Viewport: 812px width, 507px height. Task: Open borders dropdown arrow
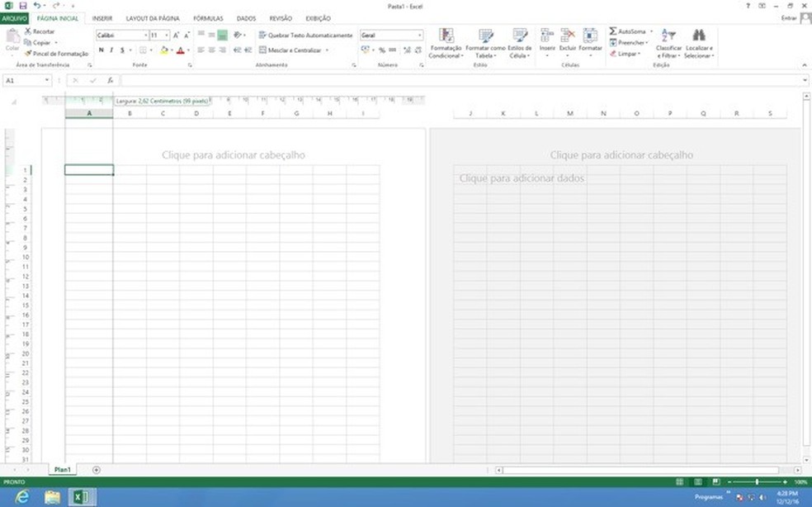pos(151,50)
